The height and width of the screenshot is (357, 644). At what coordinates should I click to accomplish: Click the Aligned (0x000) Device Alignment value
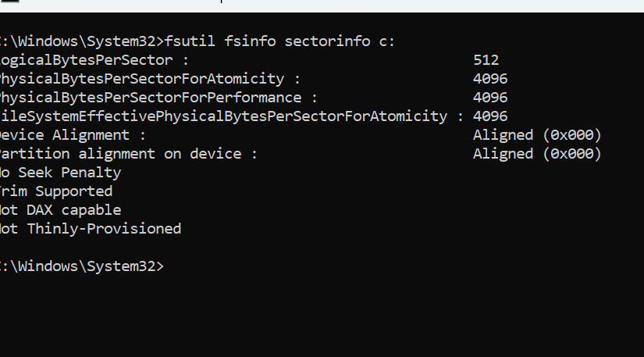(537, 135)
